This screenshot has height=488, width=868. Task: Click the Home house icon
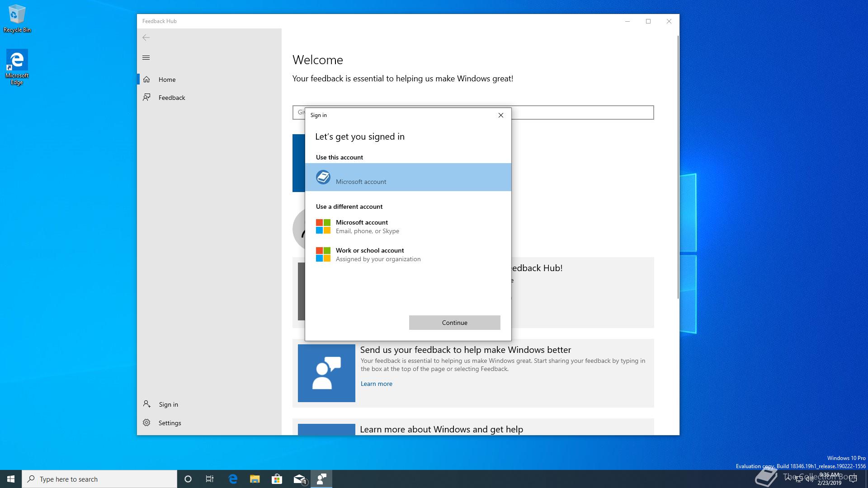point(146,80)
